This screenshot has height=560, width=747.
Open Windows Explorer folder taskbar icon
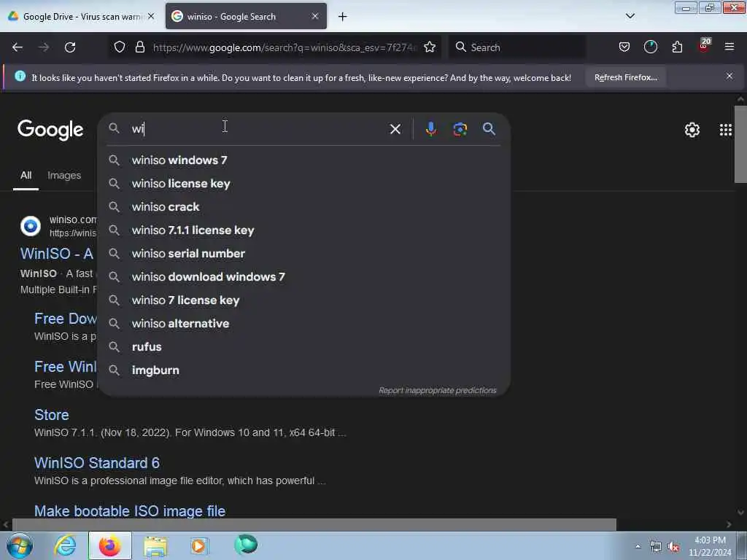tap(155, 546)
